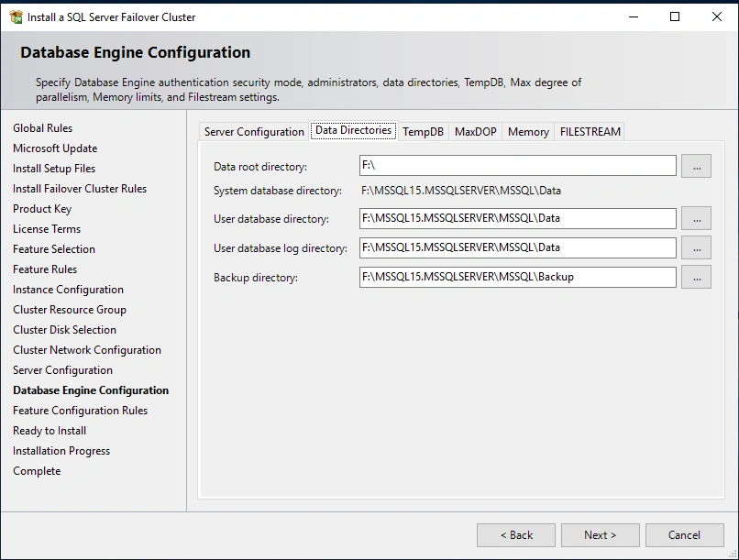Select the Data Directories tab
The width and height of the screenshot is (739, 560).
(x=353, y=130)
